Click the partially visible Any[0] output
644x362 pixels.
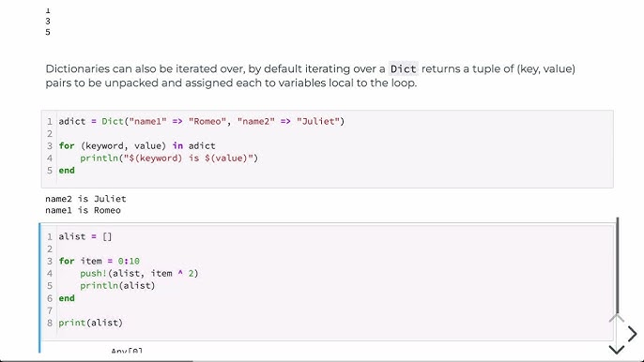click(127, 351)
